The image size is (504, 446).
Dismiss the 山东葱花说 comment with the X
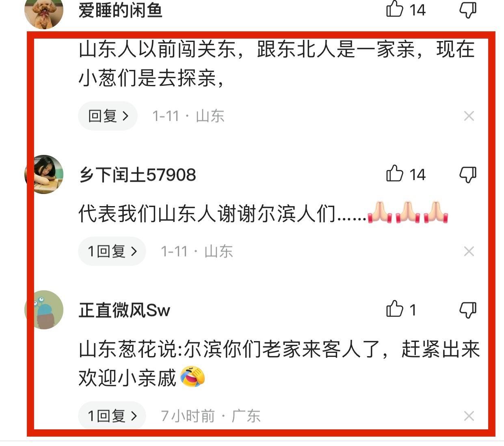tap(469, 416)
